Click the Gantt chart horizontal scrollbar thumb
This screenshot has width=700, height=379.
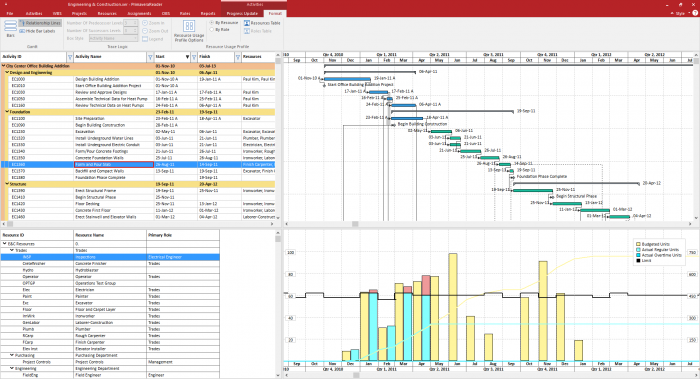click(355, 224)
